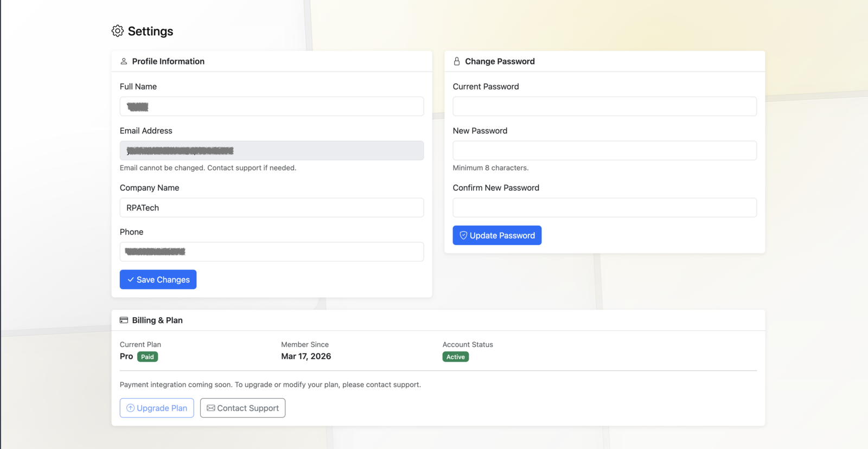Click the 'Current Plan' label
Image resolution: width=868 pixels, height=449 pixels.
click(141, 344)
